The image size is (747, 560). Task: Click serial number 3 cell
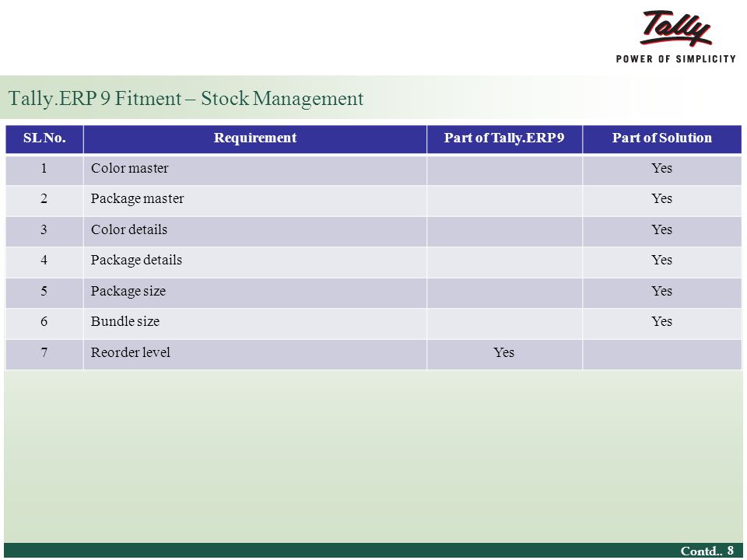[x=44, y=231]
